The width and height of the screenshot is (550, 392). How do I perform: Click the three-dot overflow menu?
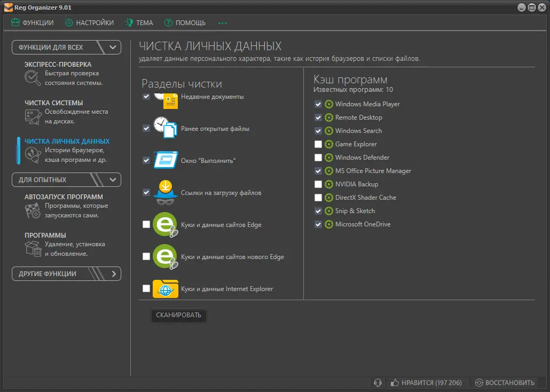[223, 23]
